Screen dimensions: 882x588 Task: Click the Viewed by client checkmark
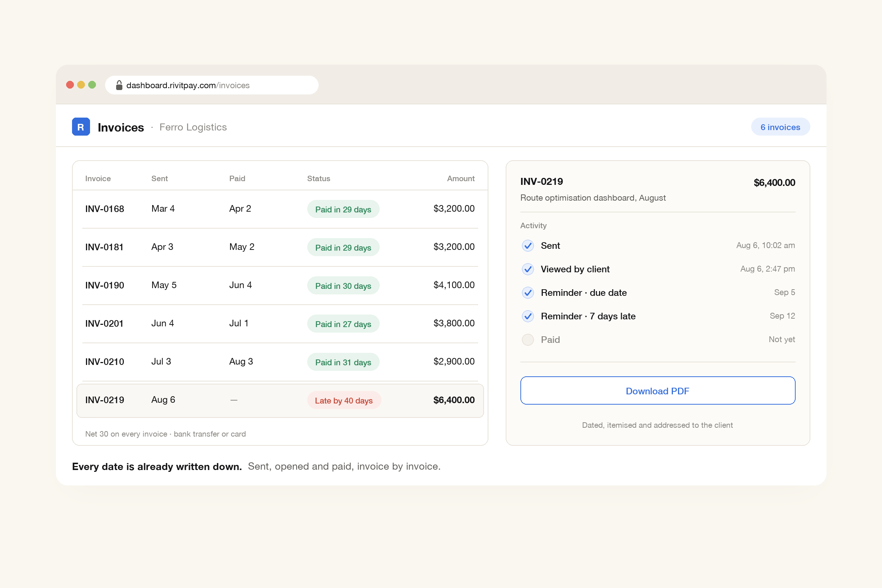tap(528, 269)
